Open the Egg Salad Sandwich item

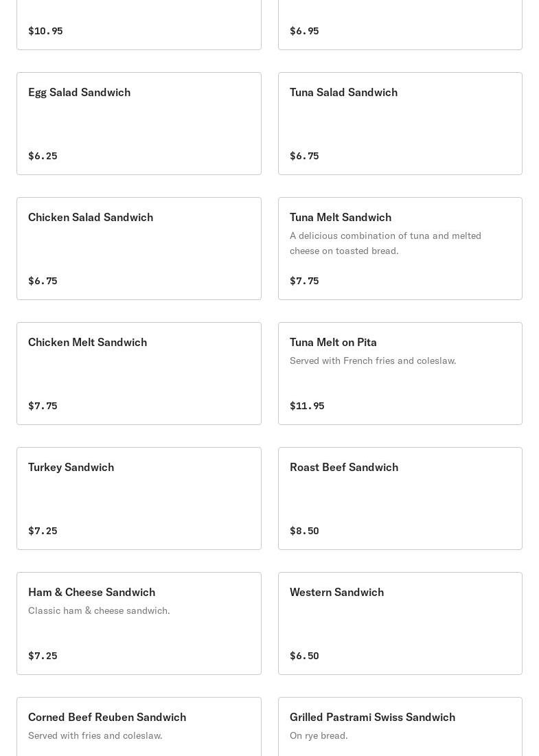pos(139,124)
